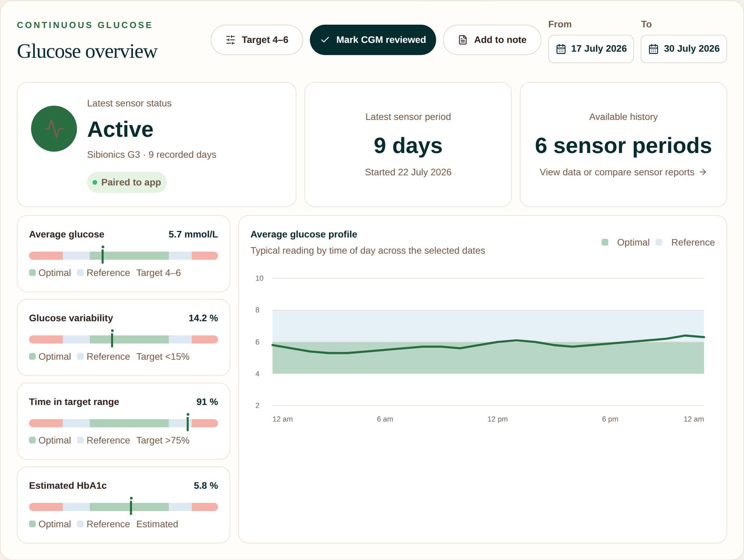The image size is (744, 560).
Task: Click the Target <15% label
Action: point(163,357)
